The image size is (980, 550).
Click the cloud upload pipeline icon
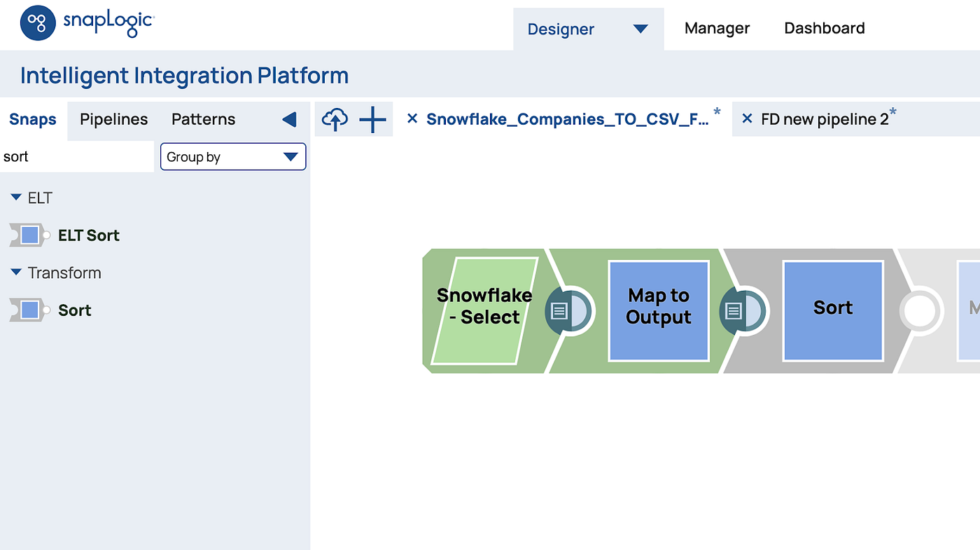point(335,119)
